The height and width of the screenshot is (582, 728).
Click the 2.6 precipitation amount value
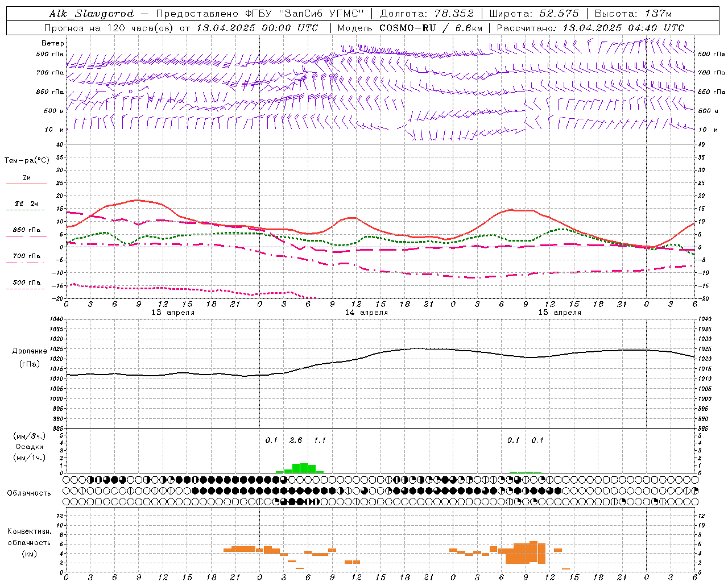tap(296, 440)
